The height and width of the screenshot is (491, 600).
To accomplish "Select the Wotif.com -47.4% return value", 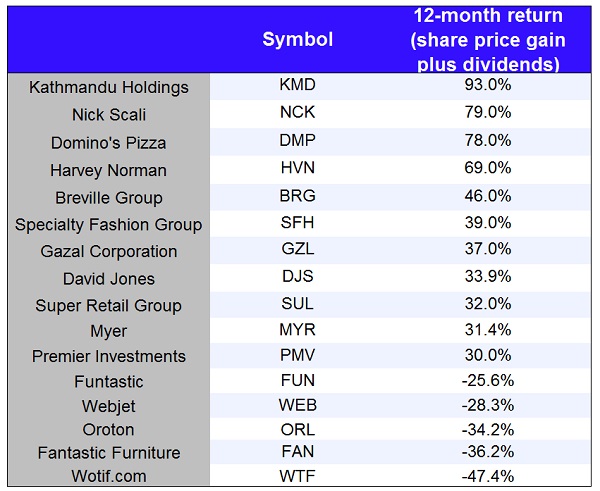I will pyautogui.click(x=489, y=474).
